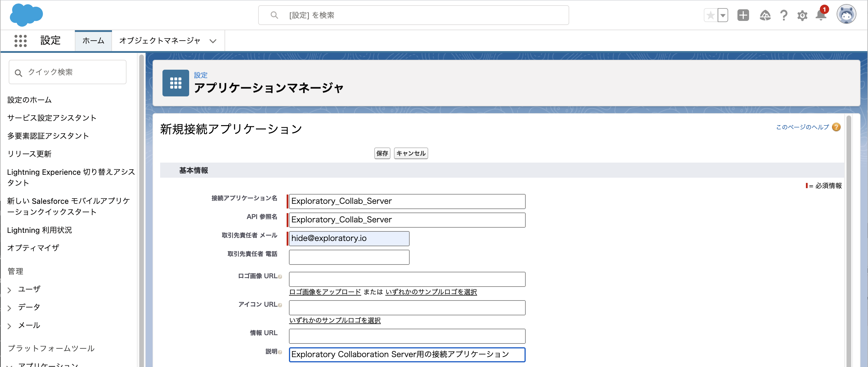Open the setup gear icon

pos(802,15)
